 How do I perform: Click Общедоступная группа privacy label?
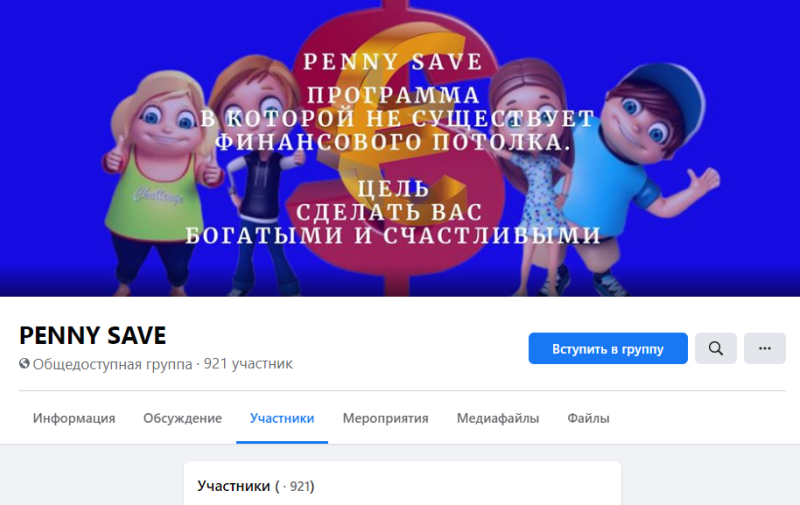click(112, 364)
